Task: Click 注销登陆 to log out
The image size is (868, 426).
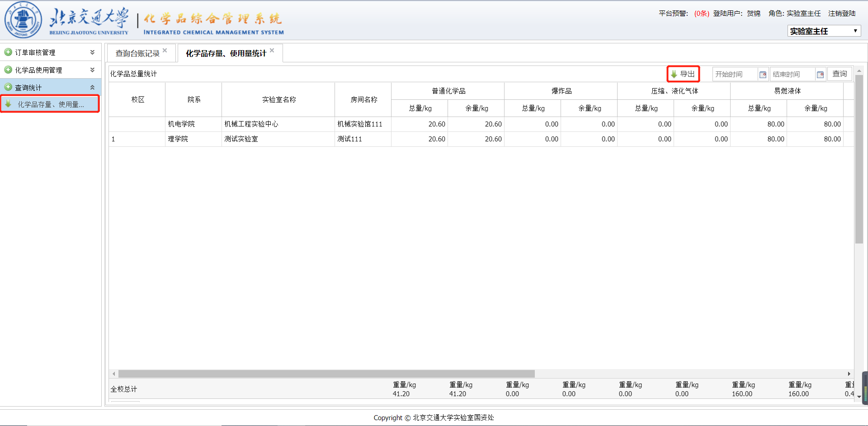Action: 842,14
